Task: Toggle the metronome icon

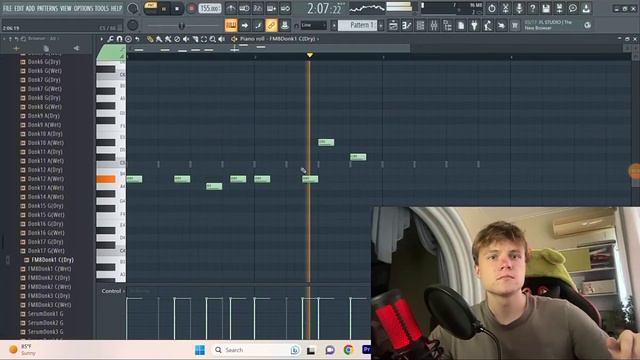Action: tap(231, 8)
